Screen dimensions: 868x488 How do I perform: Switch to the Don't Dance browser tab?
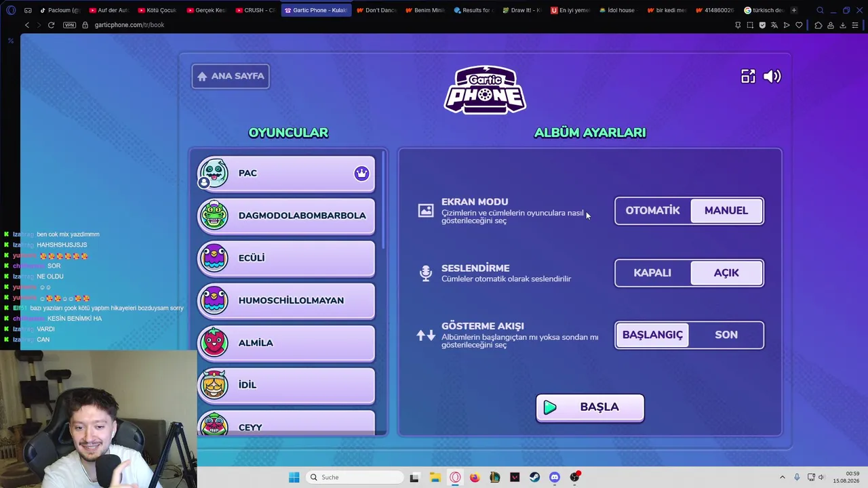pyautogui.click(x=376, y=10)
